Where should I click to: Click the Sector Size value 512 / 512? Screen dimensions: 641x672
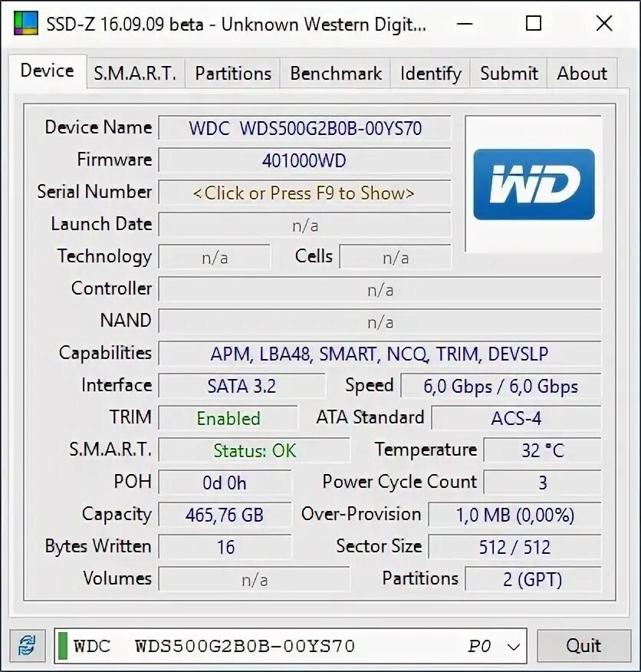tap(514, 547)
